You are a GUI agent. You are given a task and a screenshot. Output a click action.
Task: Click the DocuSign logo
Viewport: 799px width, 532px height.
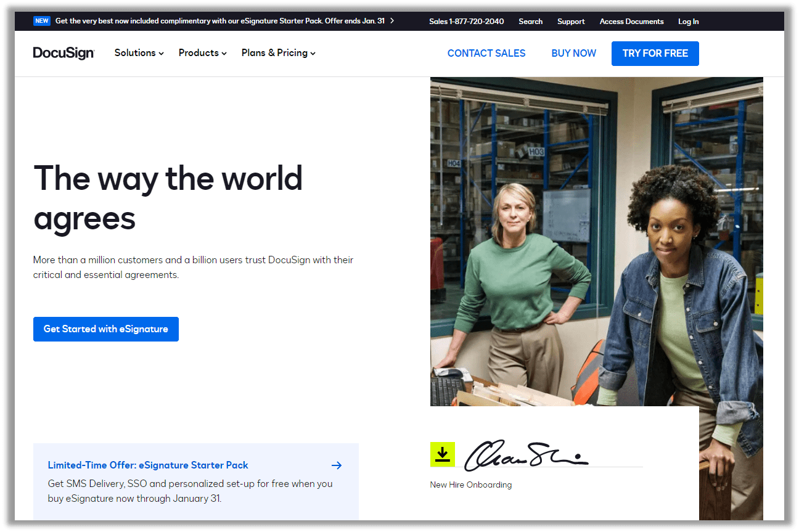pyautogui.click(x=64, y=53)
